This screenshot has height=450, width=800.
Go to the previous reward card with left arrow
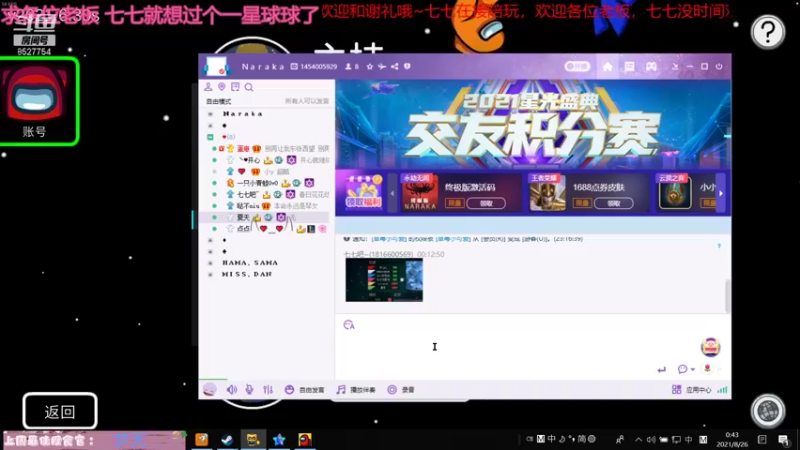click(392, 193)
